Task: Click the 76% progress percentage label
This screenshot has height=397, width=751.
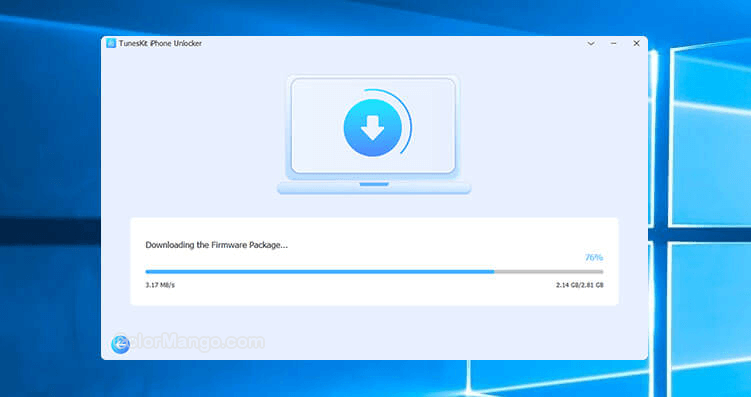Action: tap(594, 258)
